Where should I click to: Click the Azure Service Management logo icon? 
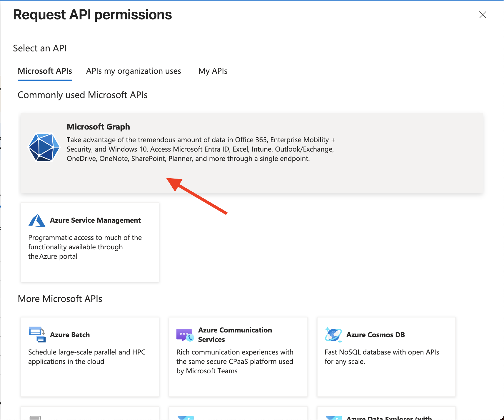37,221
